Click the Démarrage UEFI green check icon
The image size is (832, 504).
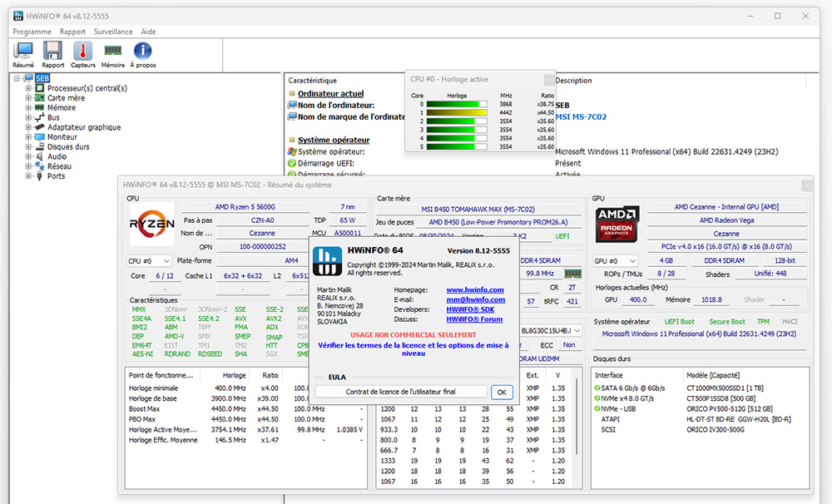tap(292, 163)
